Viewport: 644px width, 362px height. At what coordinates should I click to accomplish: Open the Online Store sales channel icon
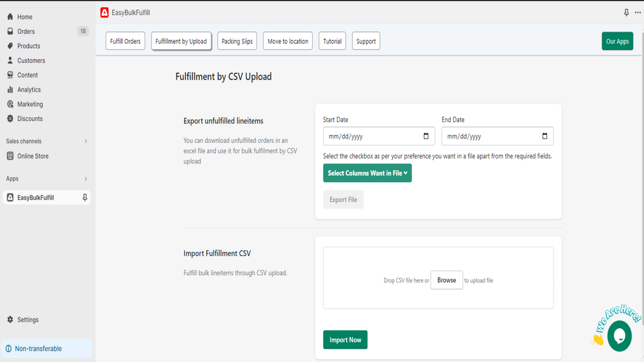10,156
